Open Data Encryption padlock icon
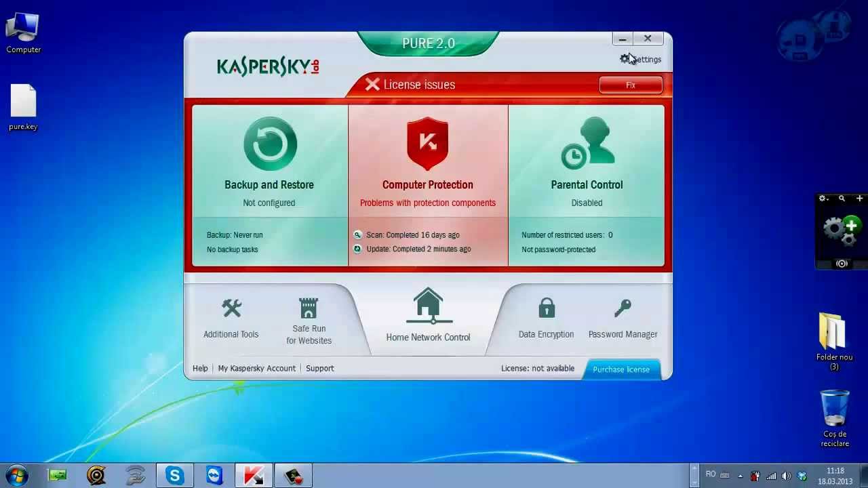Image resolution: width=868 pixels, height=488 pixels. [547, 308]
